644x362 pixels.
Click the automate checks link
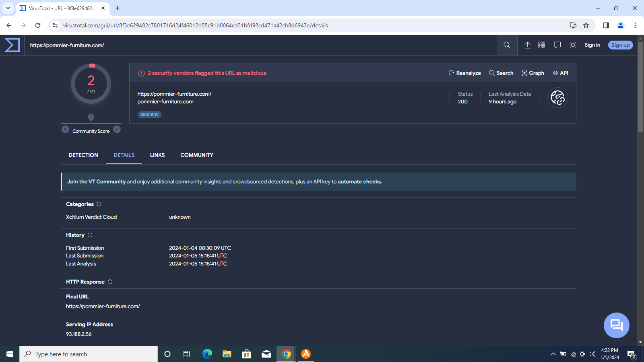[360, 182]
